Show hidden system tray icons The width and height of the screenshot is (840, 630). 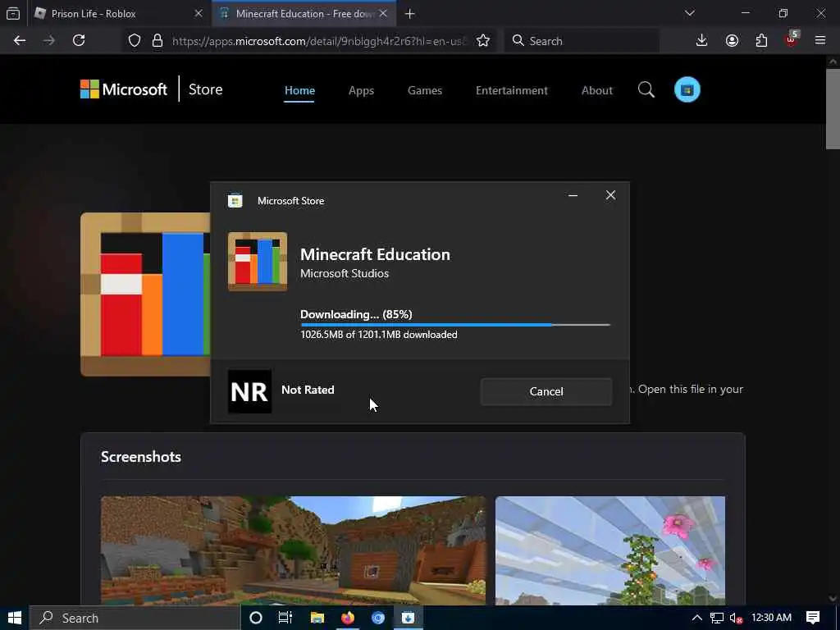(696, 619)
